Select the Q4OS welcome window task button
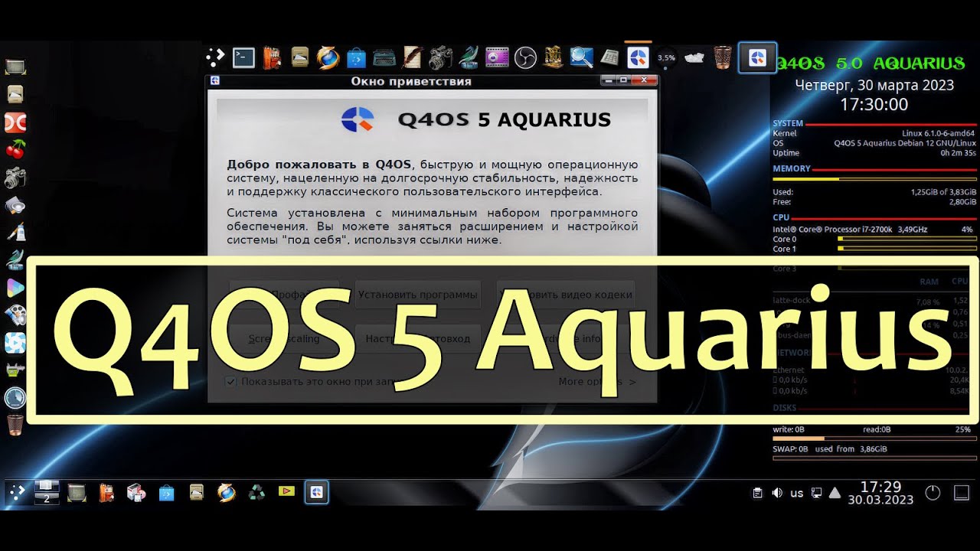The height and width of the screenshot is (551, 980). tap(317, 492)
